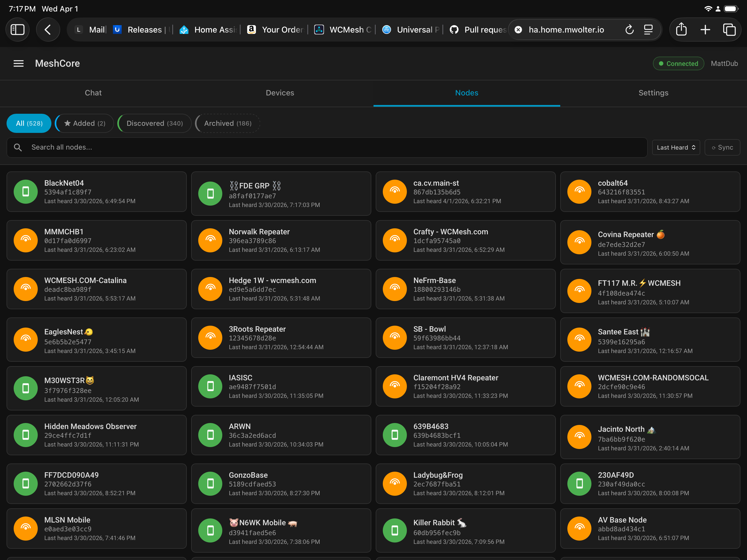Open the Home Assistant browser tab

[x=208, y=30]
